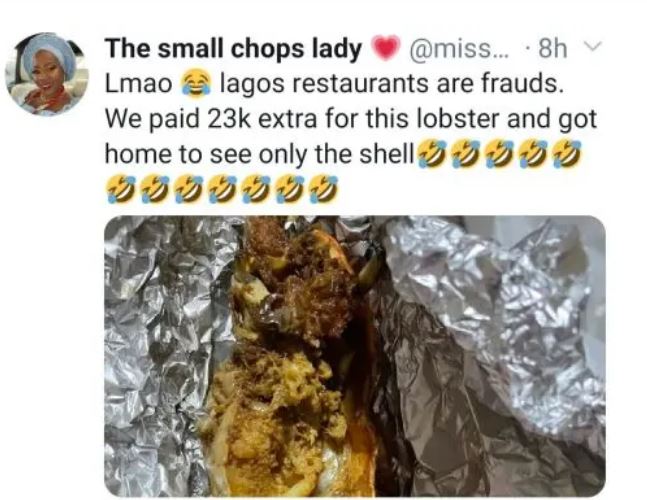Click the last emoji in the bottom emoji row
Viewport: 647px width, 500px height.
(324, 189)
